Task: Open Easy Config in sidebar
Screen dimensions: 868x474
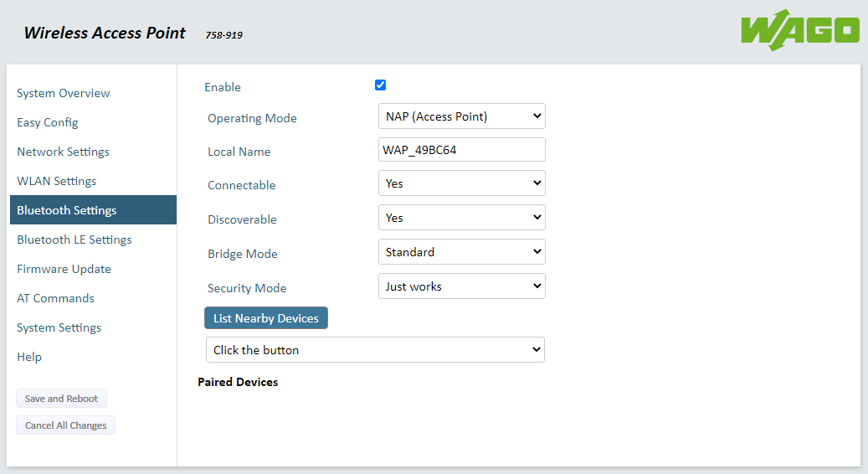Action: pos(48,122)
